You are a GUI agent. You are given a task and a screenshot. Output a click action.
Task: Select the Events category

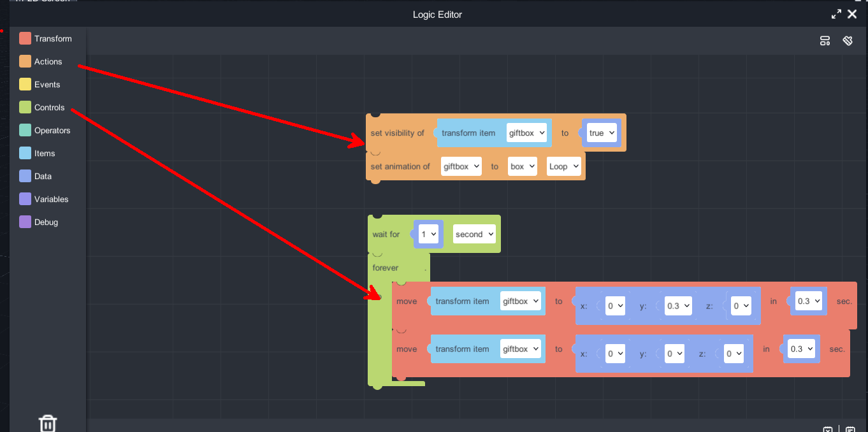tap(47, 85)
